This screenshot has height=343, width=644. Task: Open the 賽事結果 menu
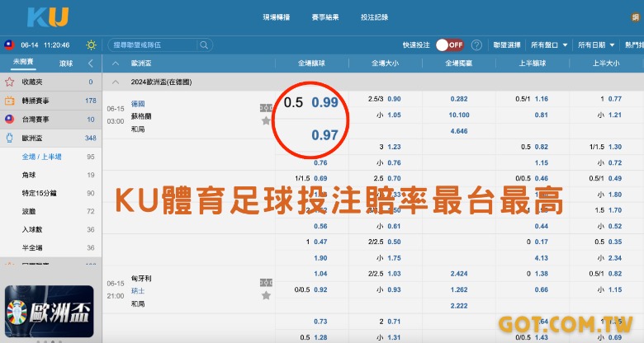pos(325,17)
